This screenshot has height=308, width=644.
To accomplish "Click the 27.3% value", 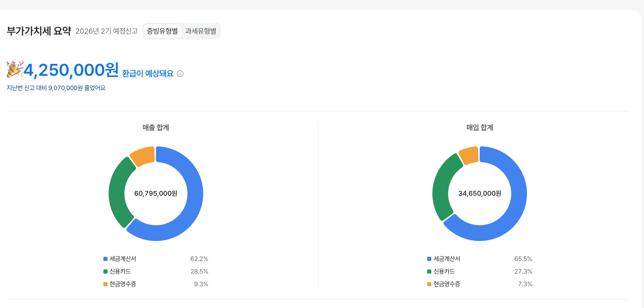I will point(523,272).
